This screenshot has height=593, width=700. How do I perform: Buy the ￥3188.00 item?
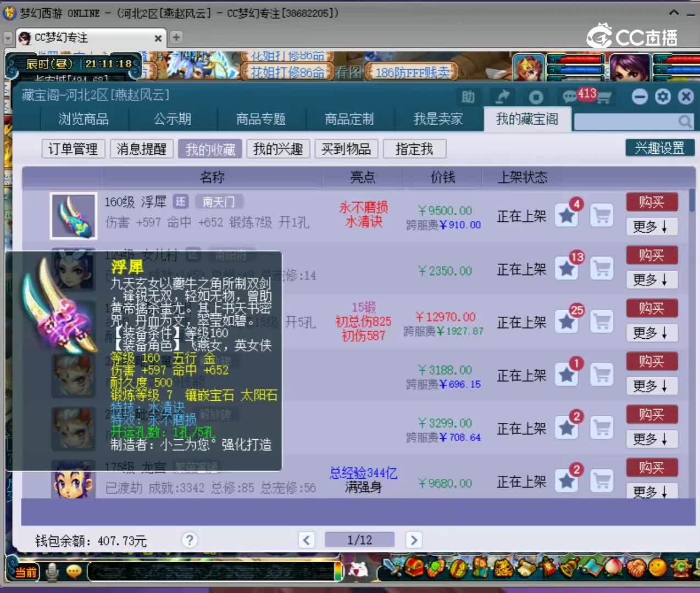(652, 362)
